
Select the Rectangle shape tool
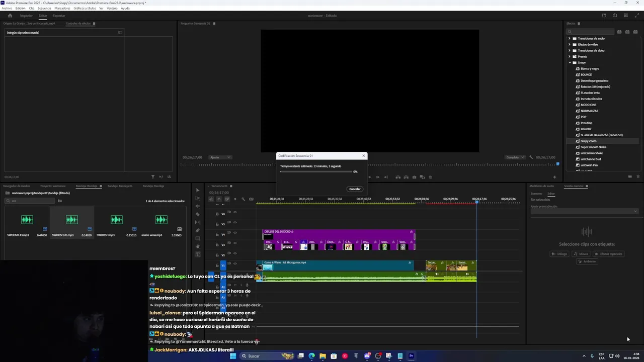(x=198, y=238)
